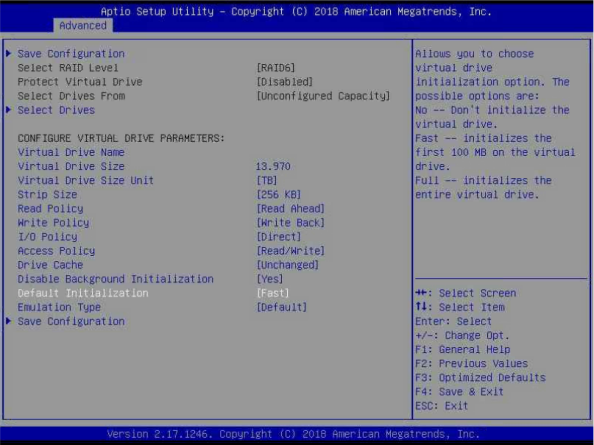Screen dimensions: 594x445
Task: Select the Read Policy label
Action: click(50, 209)
